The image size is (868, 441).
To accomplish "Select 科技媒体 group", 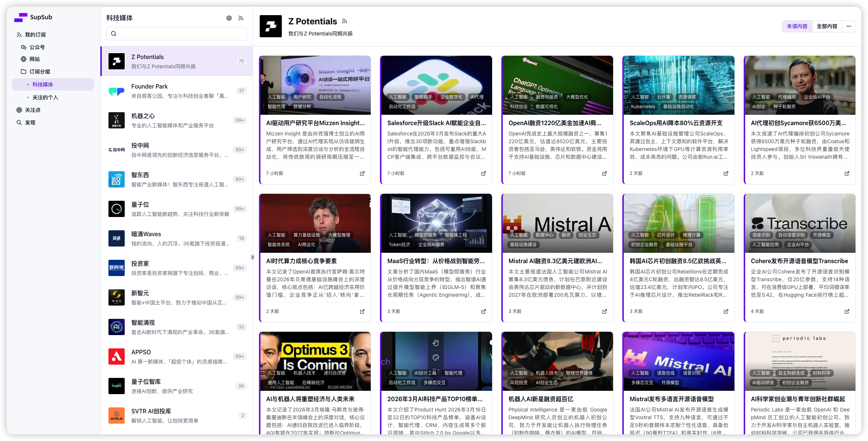I will 53,85.
